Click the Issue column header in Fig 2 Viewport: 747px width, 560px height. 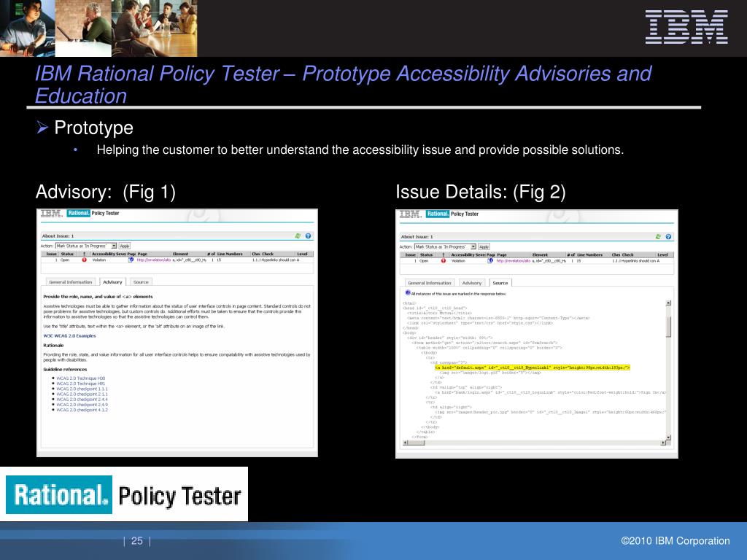click(x=410, y=254)
